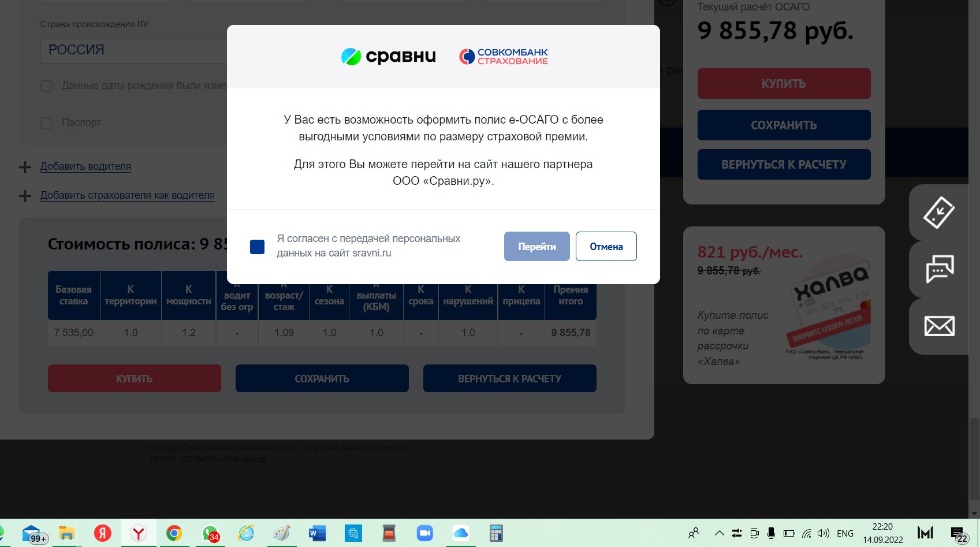This screenshot has height=547, width=980.
Task: Click the Совкомбанк Страхование logo
Action: (503, 57)
